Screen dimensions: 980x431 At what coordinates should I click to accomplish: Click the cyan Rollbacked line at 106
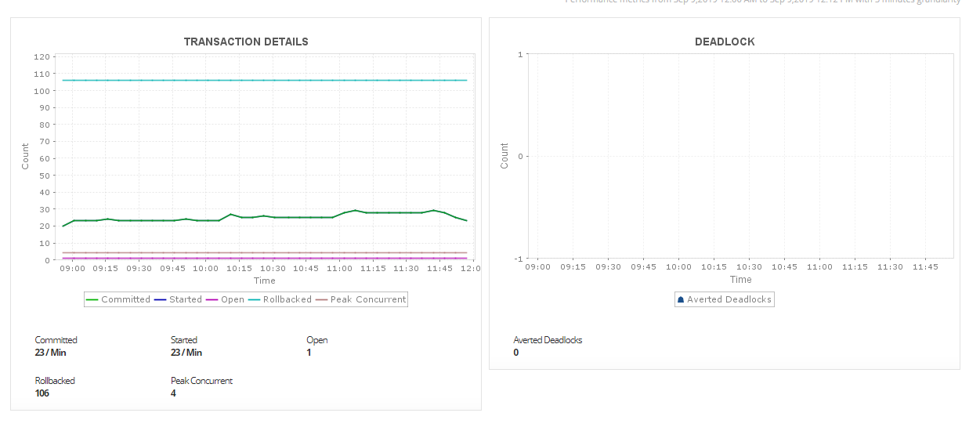(263, 80)
